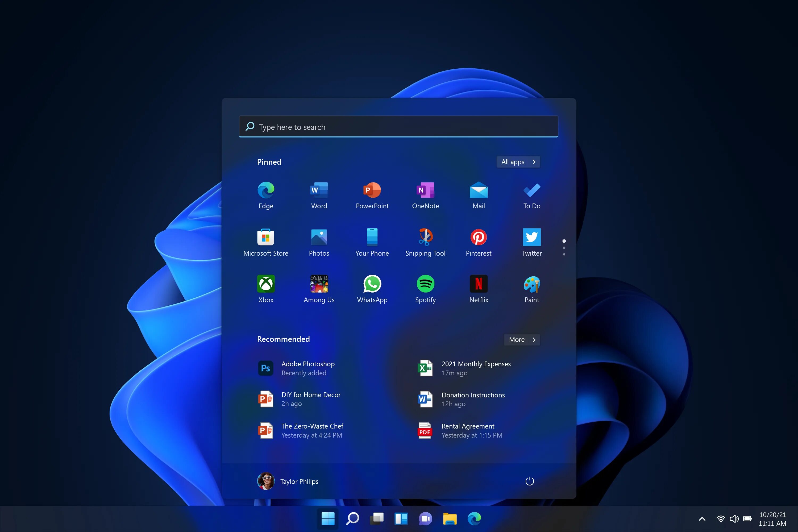Open Netflix streaming app
Viewport: 798px width, 532px height.
tap(479, 284)
